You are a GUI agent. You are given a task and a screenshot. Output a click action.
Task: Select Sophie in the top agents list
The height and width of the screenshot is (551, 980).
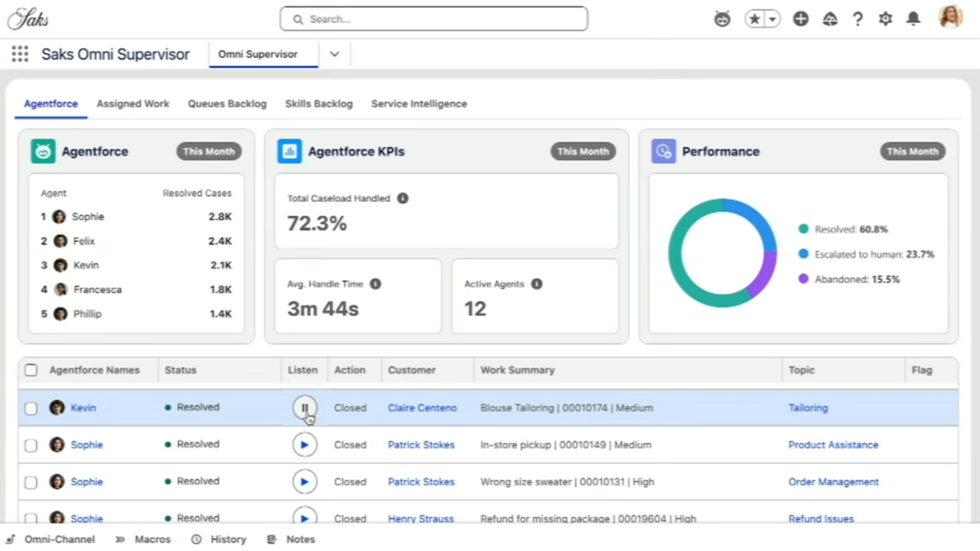click(87, 216)
